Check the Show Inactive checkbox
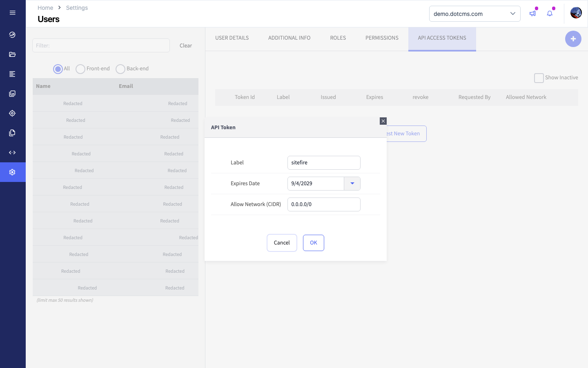 pos(539,78)
